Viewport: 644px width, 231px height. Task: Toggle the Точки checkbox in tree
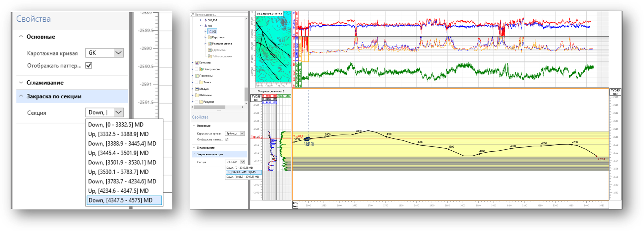point(197,82)
